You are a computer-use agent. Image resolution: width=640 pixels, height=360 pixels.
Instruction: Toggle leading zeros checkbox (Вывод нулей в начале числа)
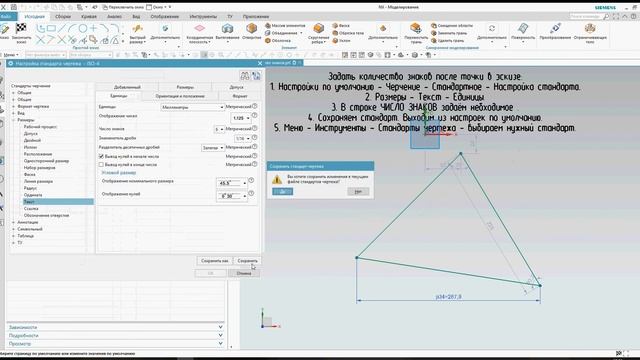(101, 156)
